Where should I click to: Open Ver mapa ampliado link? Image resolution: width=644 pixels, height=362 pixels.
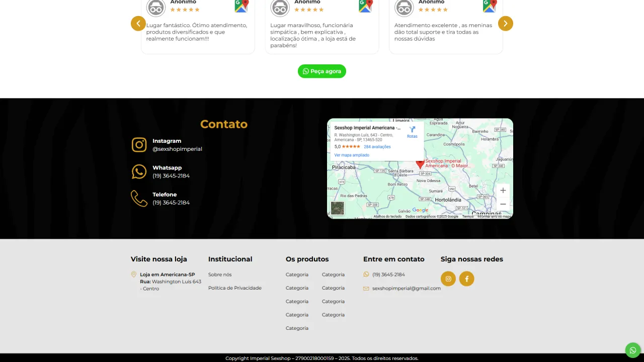(x=352, y=155)
